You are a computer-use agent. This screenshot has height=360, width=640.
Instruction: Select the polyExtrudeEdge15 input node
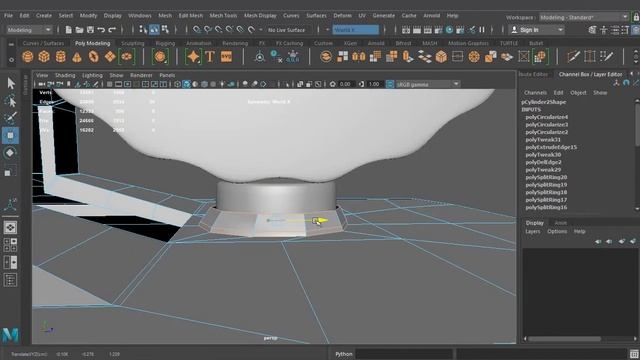(551, 147)
